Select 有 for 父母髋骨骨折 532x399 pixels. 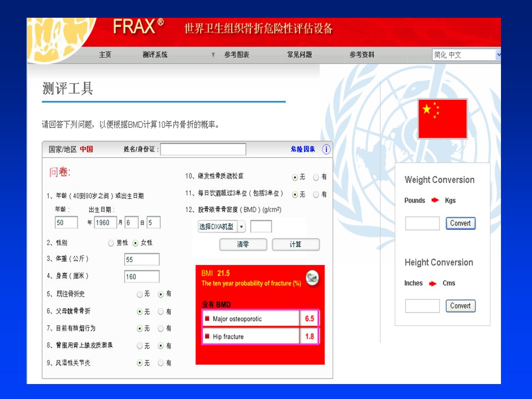click(x=161, y=312)
